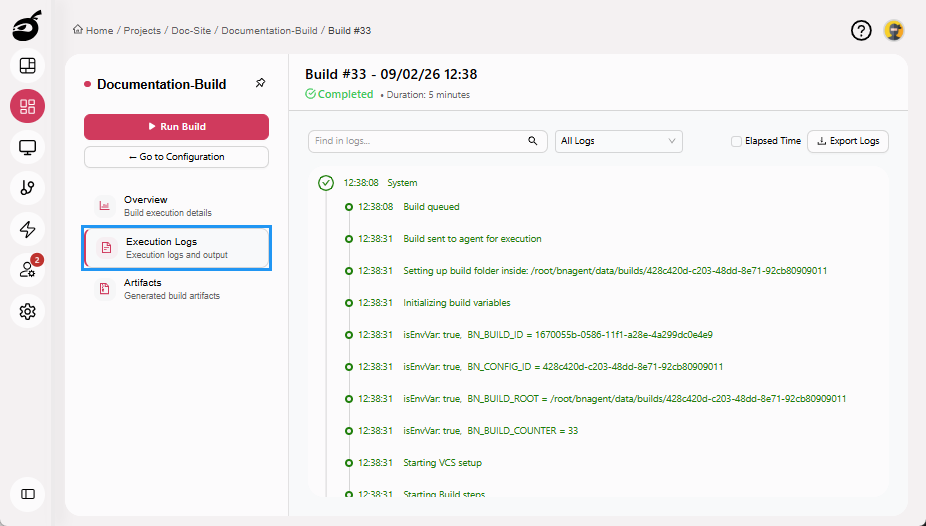The height and width of the screenshot is (526, 926).
Task: Click Build #33 in the breadcrumb
Action: tap(350, 31)
